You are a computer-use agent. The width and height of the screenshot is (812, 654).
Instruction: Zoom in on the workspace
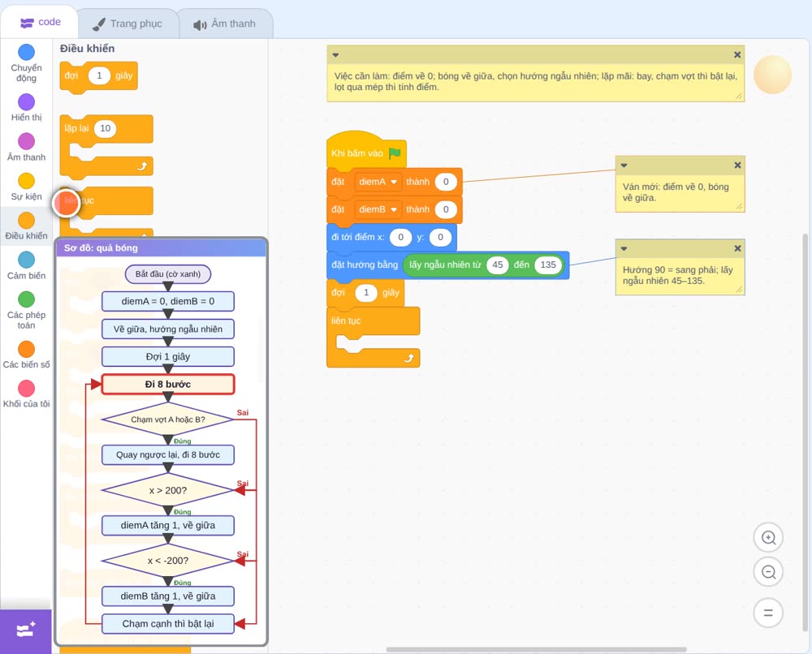[768, 538]
